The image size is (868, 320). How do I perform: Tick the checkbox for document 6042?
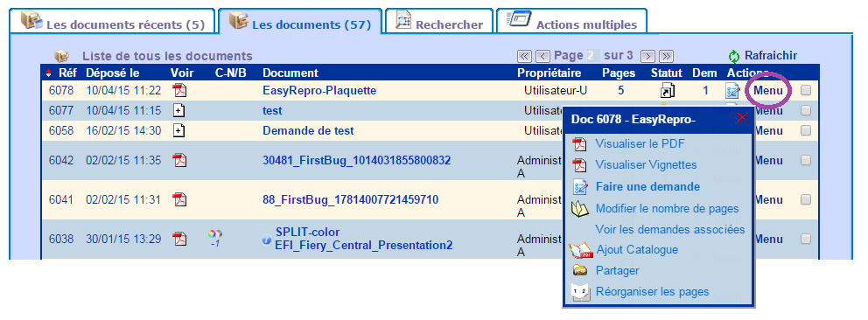pyautogui.click(x=806, y=160)
